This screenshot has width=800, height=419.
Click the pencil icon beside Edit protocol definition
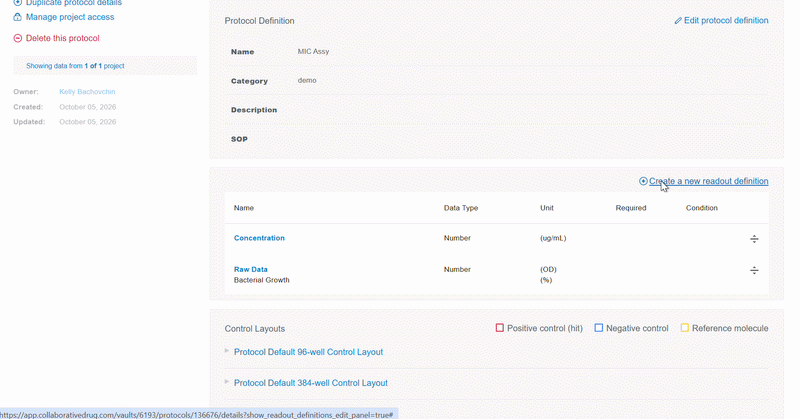pos(678,21)
